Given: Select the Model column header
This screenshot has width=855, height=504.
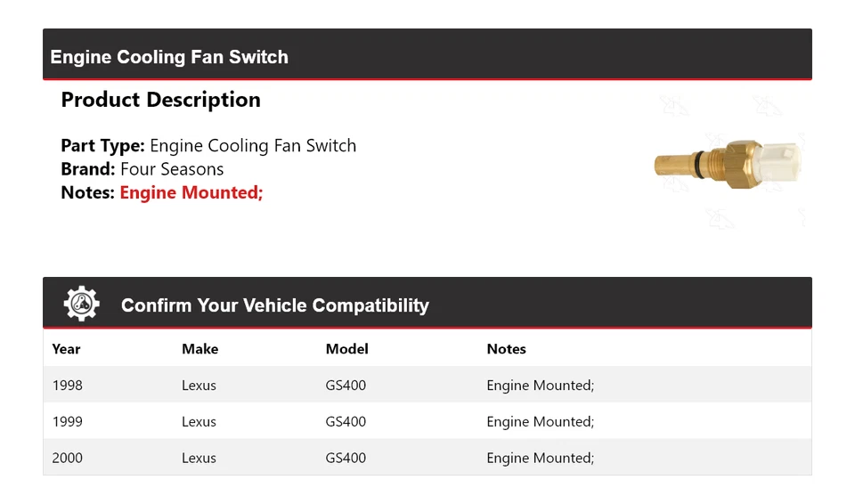Looking at the screenshot, I should click(346, 349).
